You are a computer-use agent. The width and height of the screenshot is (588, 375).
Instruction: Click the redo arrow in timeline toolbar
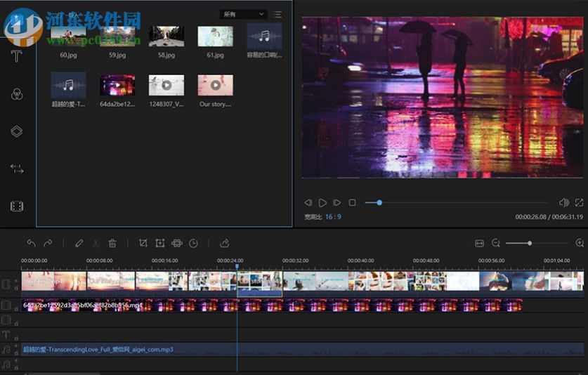tap(48, 243)
